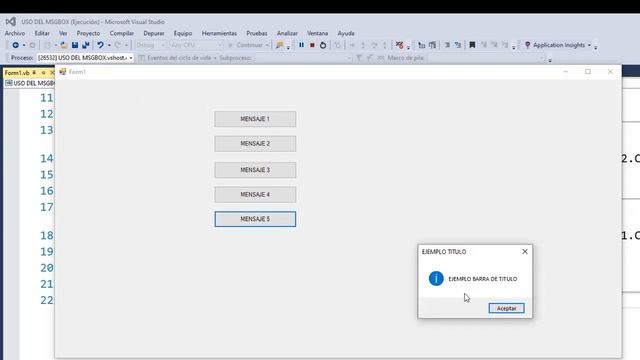Restart debugging with circular arrow icon
640x360 pixels.
(x=323, y=45)
